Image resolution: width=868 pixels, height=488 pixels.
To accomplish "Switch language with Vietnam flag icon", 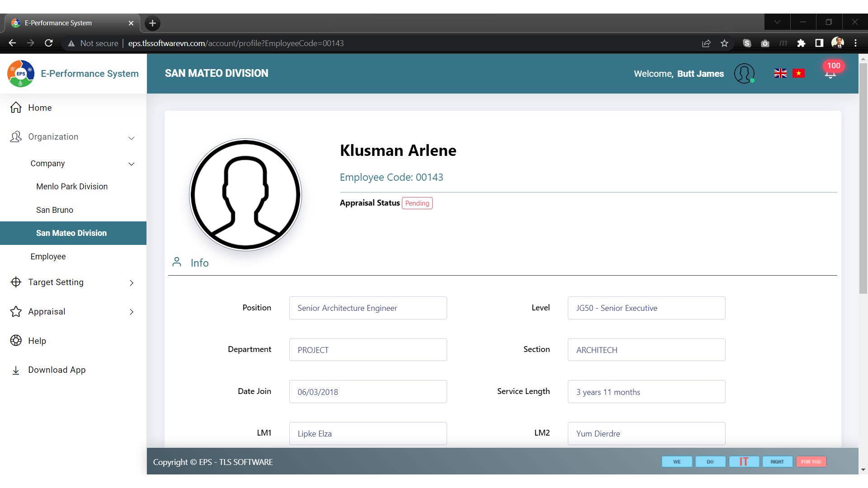I will pyautogui.click(x=798, y=73).
